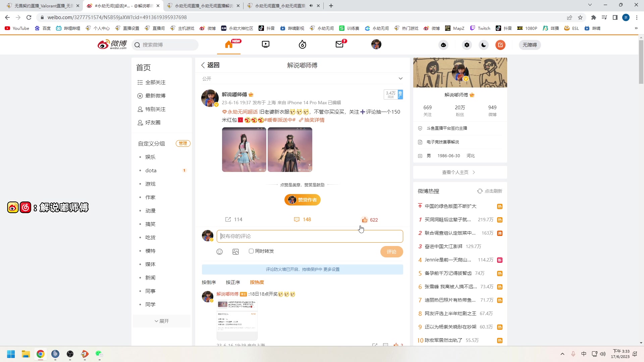The image size is (644, 362).
Task: Insert an emoji into the comment
Action: pyautogui.click(x=220, y=251)
